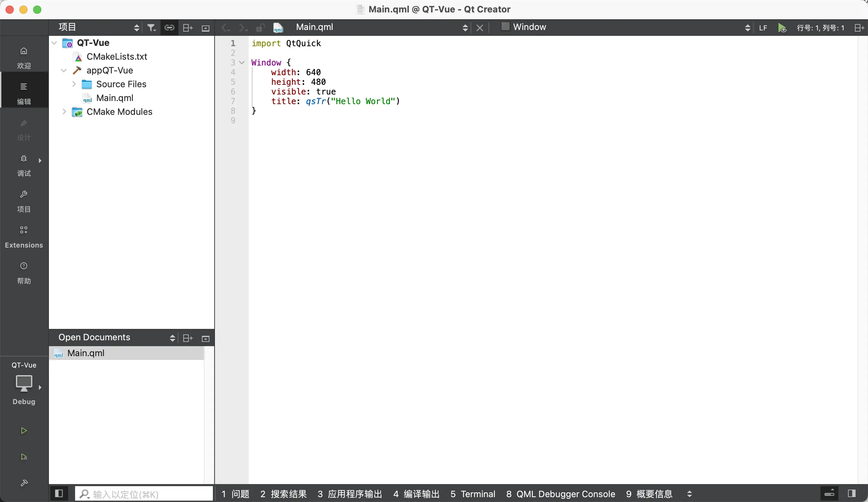Open CMakeLists.txt in project tree
Viewport: 868px width, 502px height.
point(117,57)
